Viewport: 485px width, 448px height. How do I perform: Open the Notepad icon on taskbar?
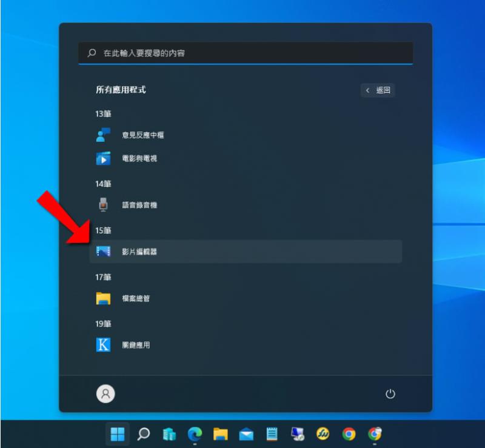click(272, 434)
